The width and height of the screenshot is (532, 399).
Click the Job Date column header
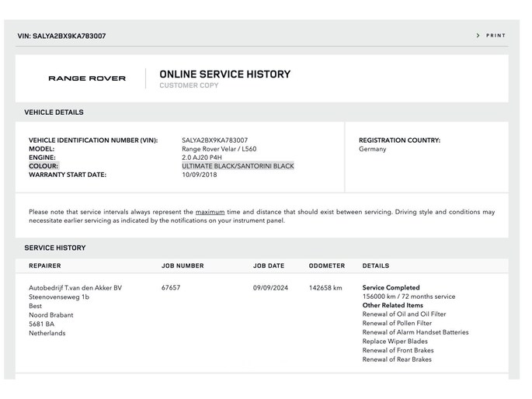[269, 266]
